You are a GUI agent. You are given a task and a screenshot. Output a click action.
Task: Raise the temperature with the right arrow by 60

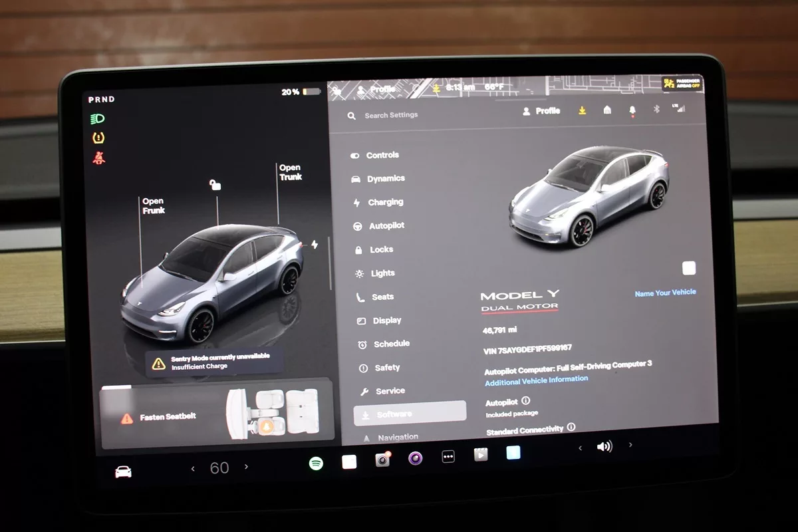(247, 467)
